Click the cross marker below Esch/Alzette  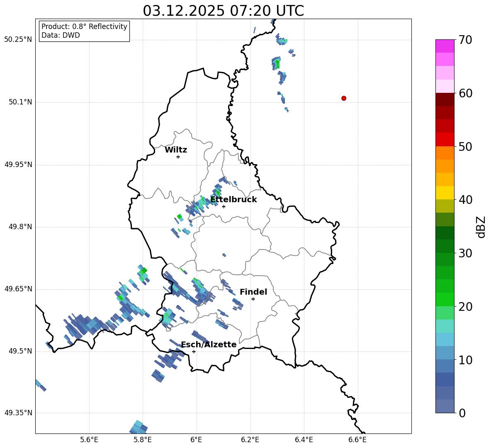tap(194, 351)
